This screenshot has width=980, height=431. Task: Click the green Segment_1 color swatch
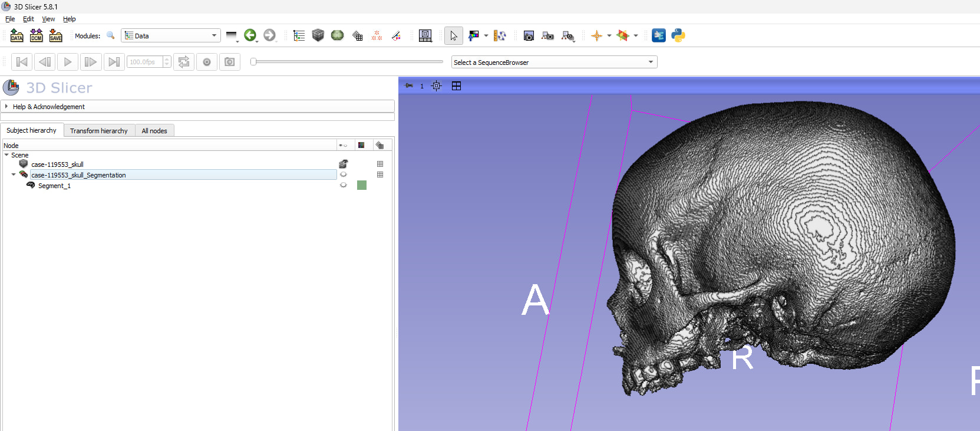(x=362, y=185)
